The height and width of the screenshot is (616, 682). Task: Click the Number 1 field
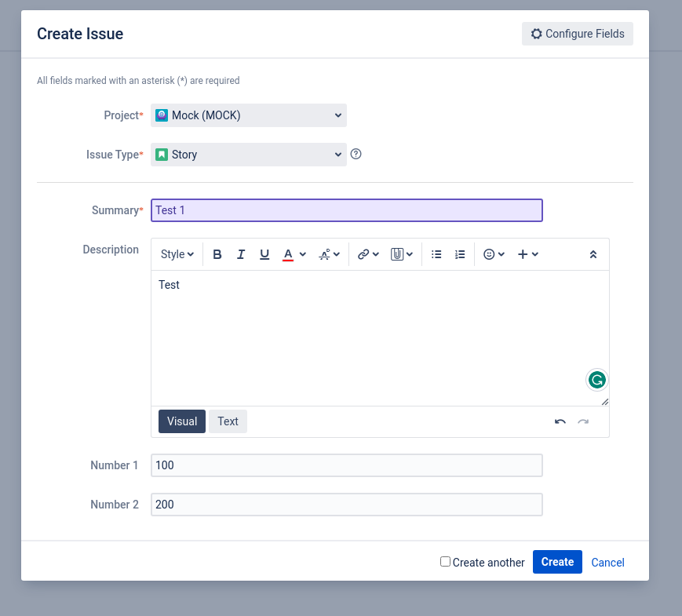click(347, 465)
